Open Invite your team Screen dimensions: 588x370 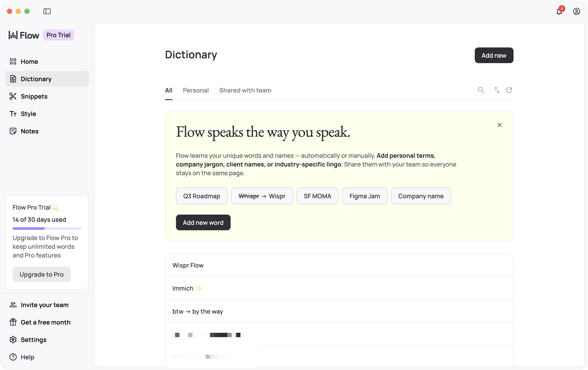click(x=44, y=305)
